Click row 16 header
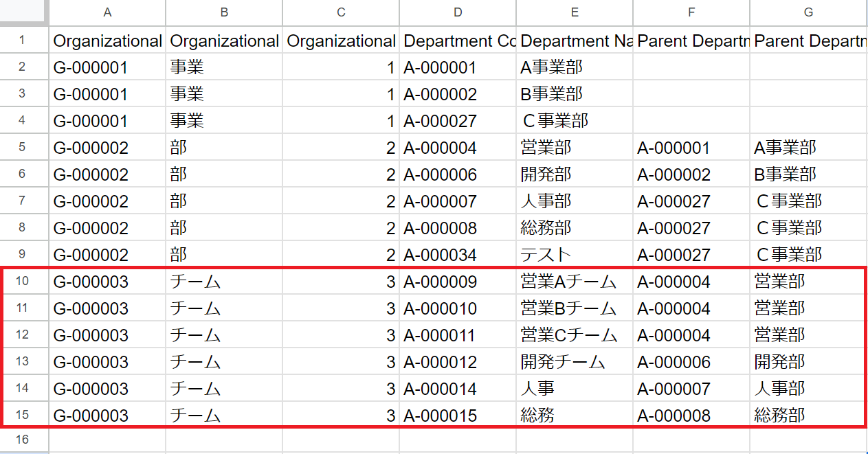This screenshot has width=868, height=454. 23,440
